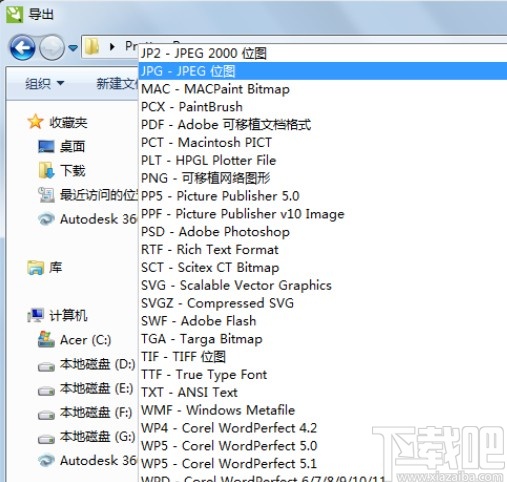Select PP5 - Picture Publisher 5.0
The height and width of the screenshot is (482, 507).
[x=322, y=196]
